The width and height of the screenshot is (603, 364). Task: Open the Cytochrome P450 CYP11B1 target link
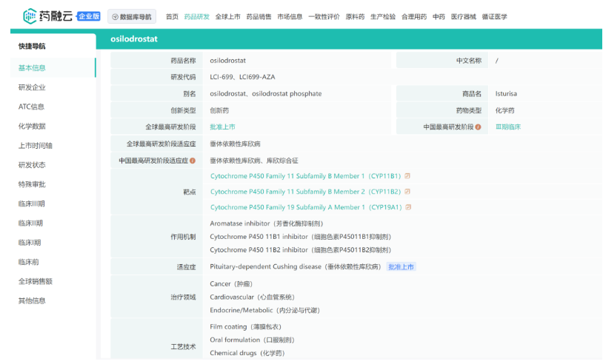tap(305, 176)
